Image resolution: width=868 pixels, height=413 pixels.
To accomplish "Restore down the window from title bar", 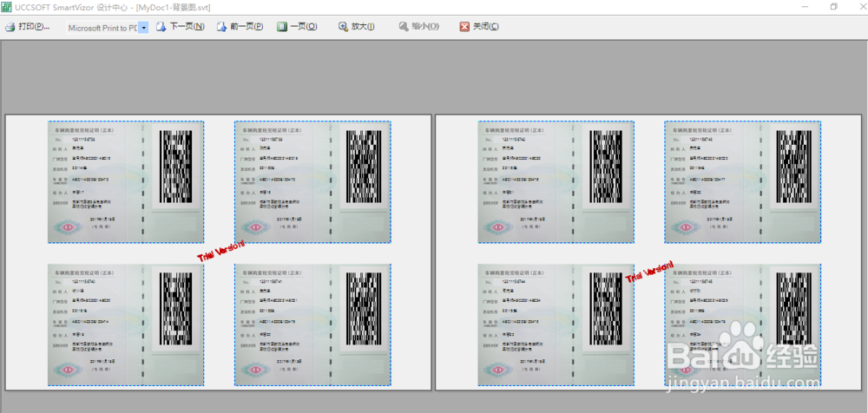I will pos(833,7).
